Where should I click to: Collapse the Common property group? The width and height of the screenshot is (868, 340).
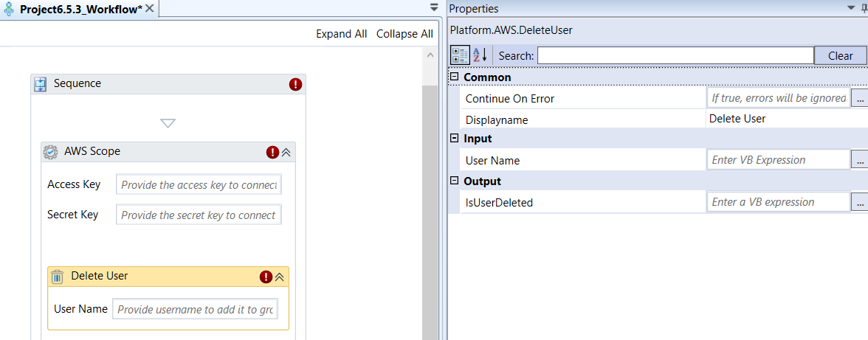click(x=455, y=77)
